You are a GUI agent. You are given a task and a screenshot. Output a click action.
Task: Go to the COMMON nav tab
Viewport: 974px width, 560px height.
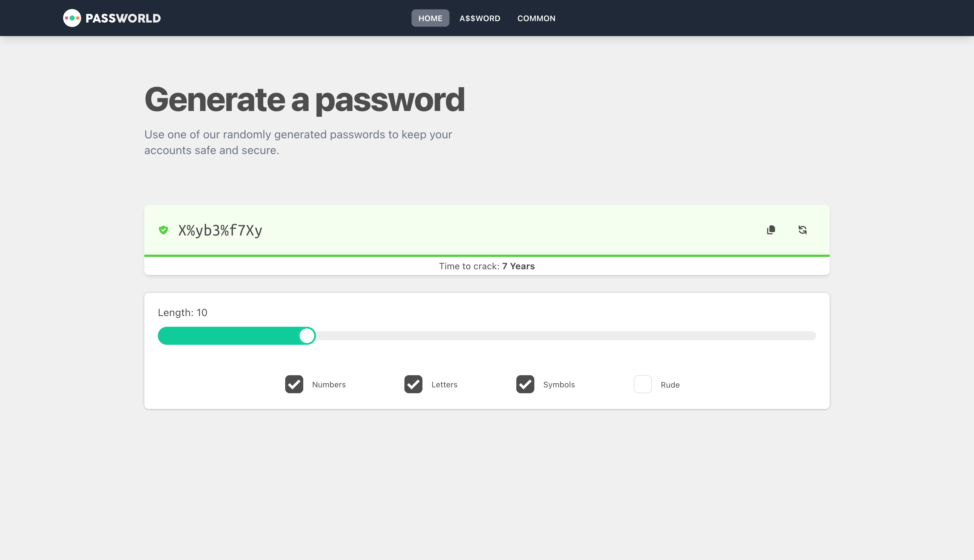coord(536,19)
